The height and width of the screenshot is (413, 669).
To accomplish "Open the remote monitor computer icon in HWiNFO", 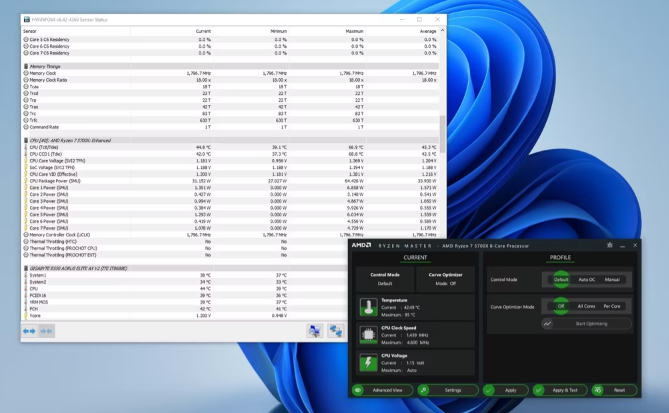I will coord(315,331).
